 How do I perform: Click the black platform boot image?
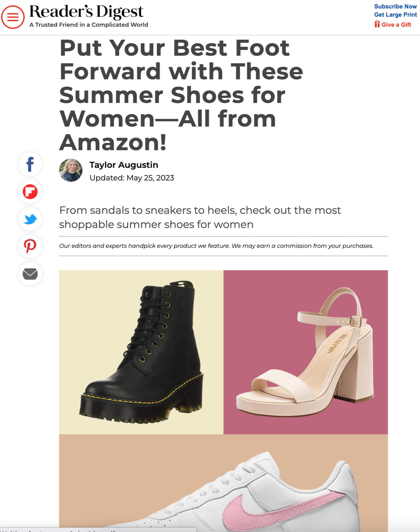click(x=141, y=352)
